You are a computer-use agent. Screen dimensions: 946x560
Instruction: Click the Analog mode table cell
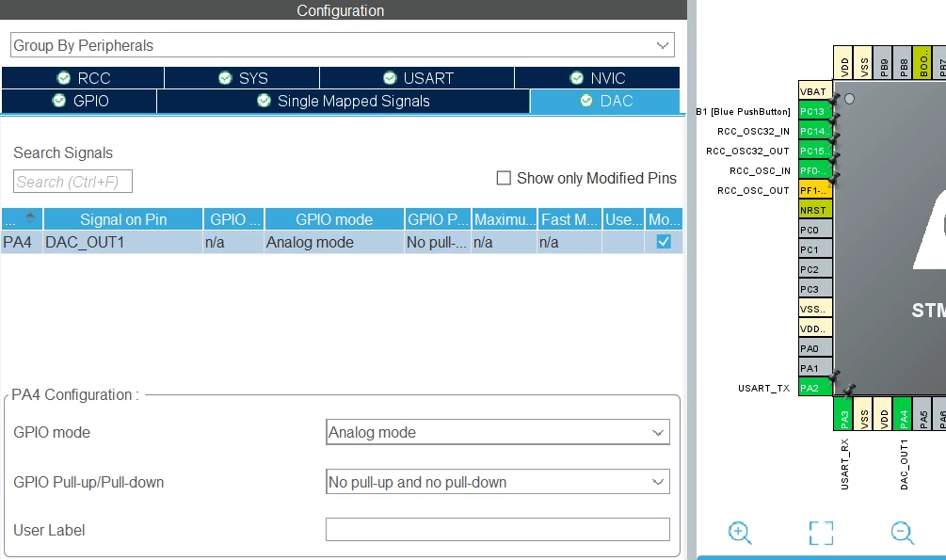click(x=334, y=242)
